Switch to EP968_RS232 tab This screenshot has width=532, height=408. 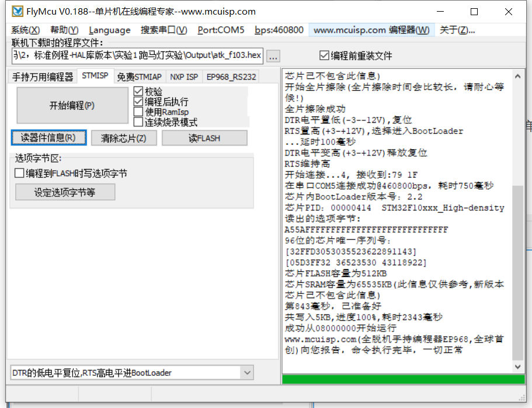[x=231, y=77]
